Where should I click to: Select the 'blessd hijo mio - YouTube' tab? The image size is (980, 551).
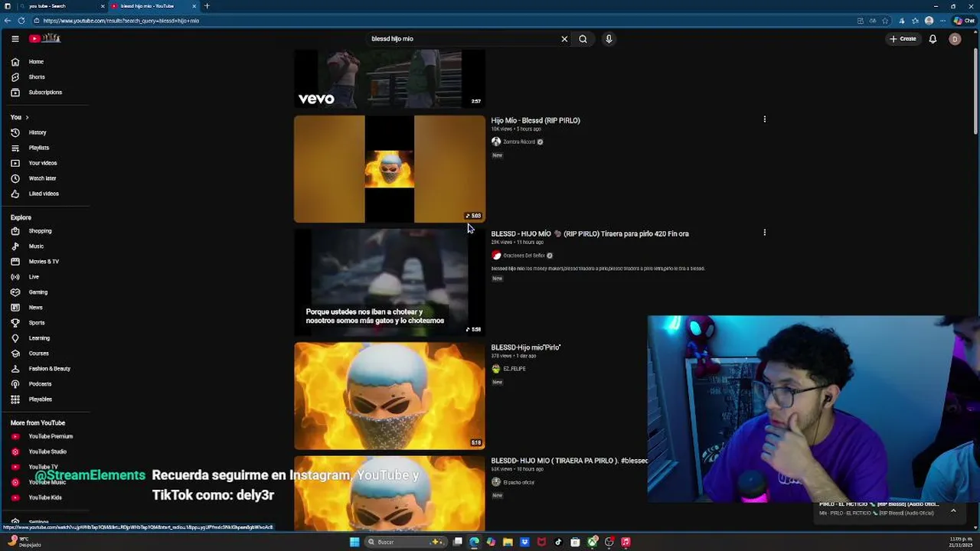coord(152,6)
